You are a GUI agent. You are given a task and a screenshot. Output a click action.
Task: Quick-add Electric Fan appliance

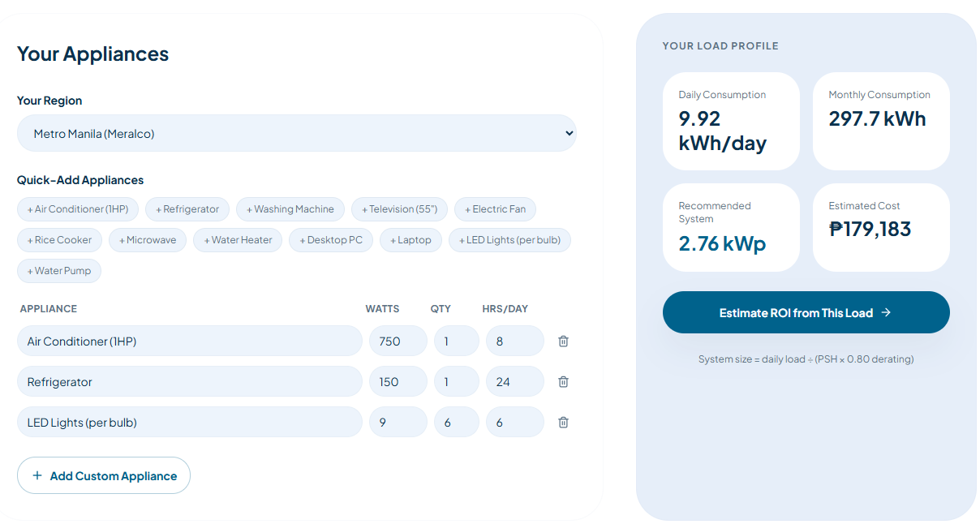pyautogui.click(x=495, y=209)
